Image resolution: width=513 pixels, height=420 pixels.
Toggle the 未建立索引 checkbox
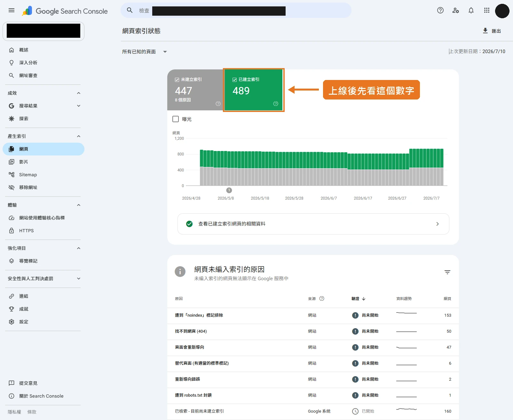click(177, 80)
